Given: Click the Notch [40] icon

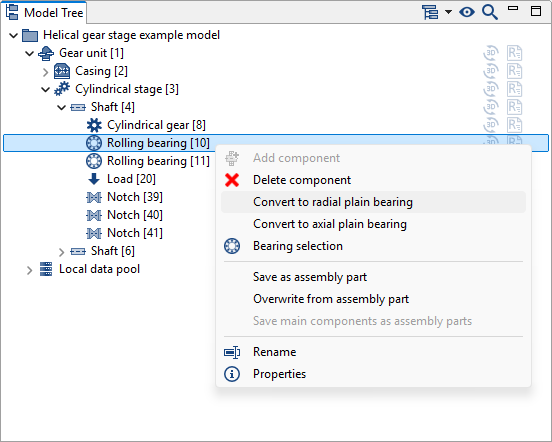Looking at the screenshot, I should coord(94,215).
